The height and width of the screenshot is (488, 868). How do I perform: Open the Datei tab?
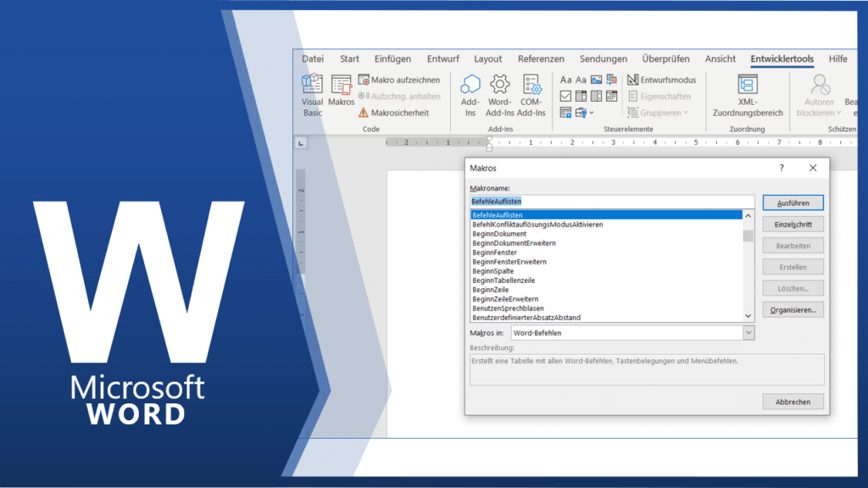coord(313,58)
